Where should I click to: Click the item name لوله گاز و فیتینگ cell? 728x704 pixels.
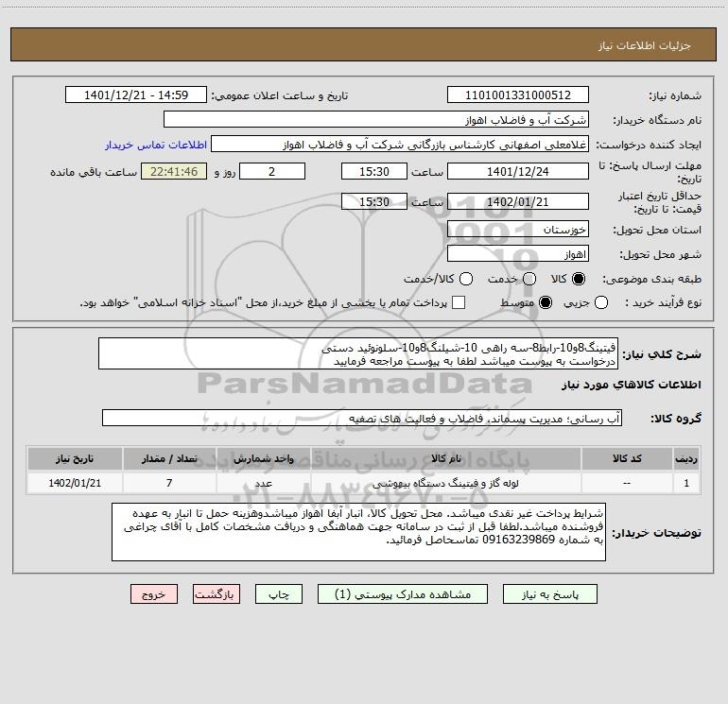(446, 483)
